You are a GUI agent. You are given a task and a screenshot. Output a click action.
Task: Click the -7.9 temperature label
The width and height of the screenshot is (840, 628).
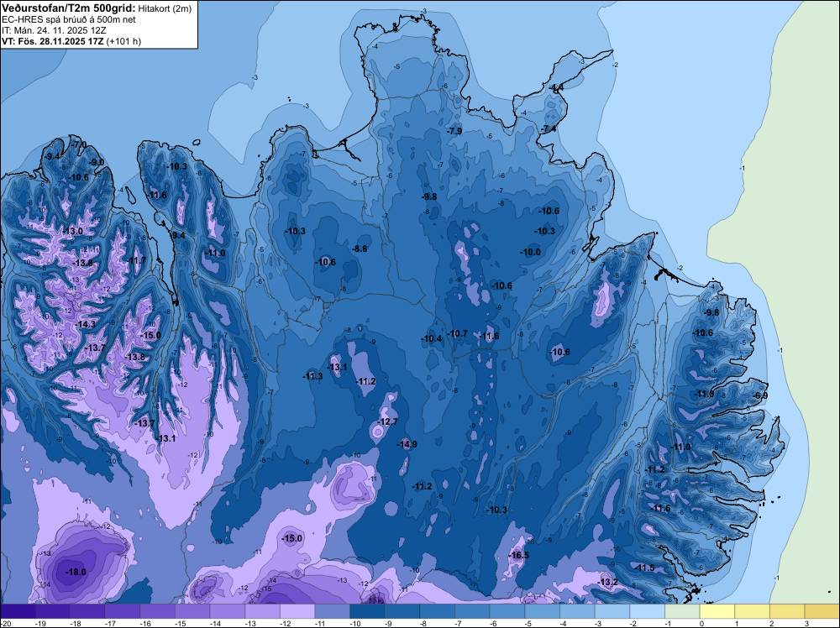[x=454, y=131]
